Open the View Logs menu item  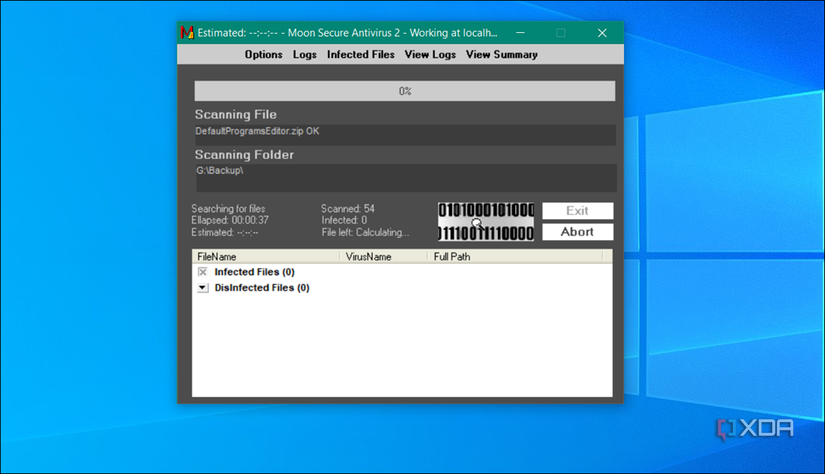point(430,55)
